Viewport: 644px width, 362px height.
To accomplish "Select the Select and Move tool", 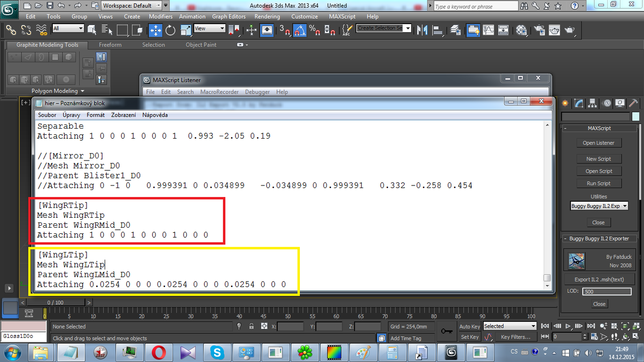I will click(155, 30).
